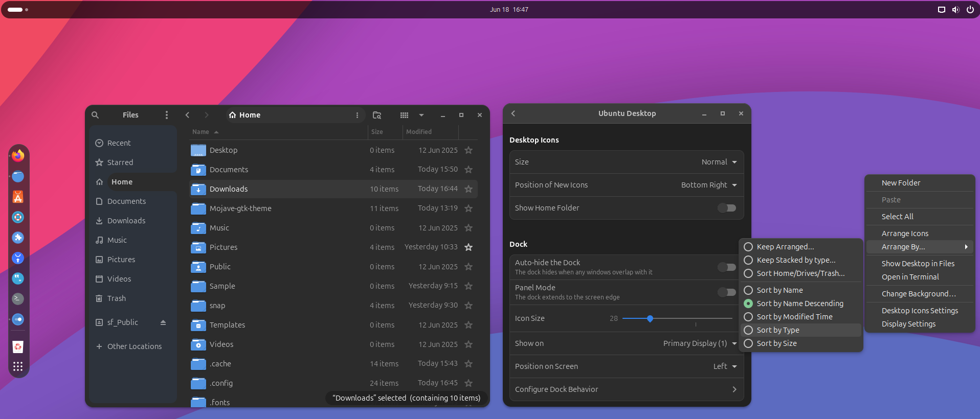
Task: Show applications grid in dock
Action: (x=18, y=366)
